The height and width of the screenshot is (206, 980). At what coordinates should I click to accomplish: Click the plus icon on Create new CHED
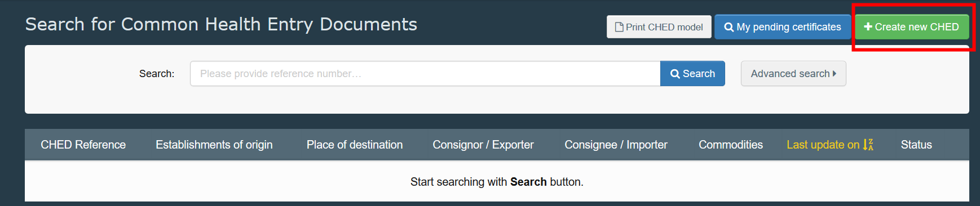tap(868, 26)
